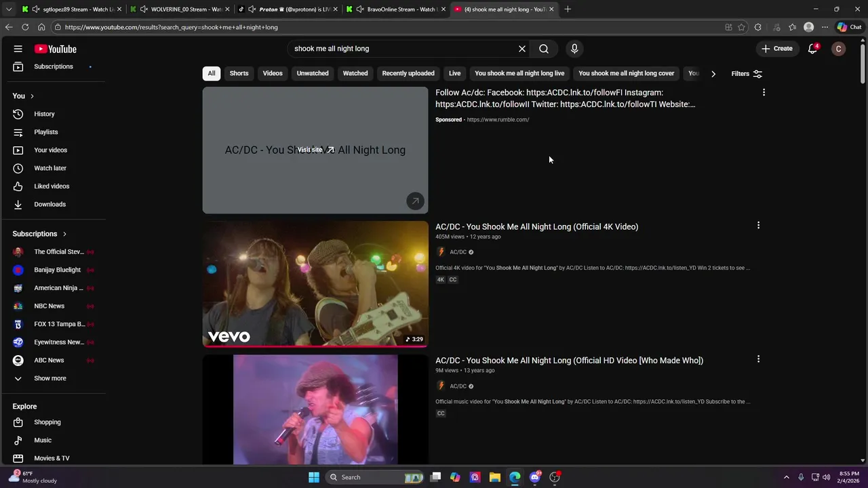The width and height of the screenshot is (868, 488).
Task: Select the Recently uploaded filter chip
Action: [x=408, y=73]
